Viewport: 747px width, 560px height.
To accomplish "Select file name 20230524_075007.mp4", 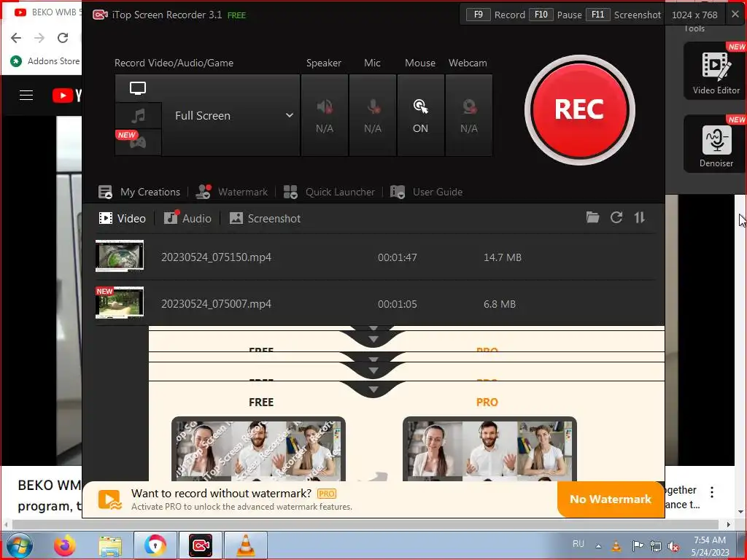I will click(x=216, y=304).
